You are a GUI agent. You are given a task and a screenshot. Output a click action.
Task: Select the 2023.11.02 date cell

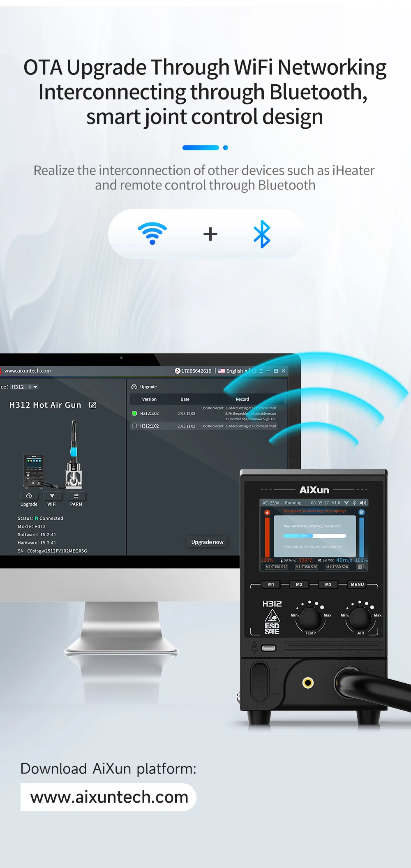click(186, 426)
